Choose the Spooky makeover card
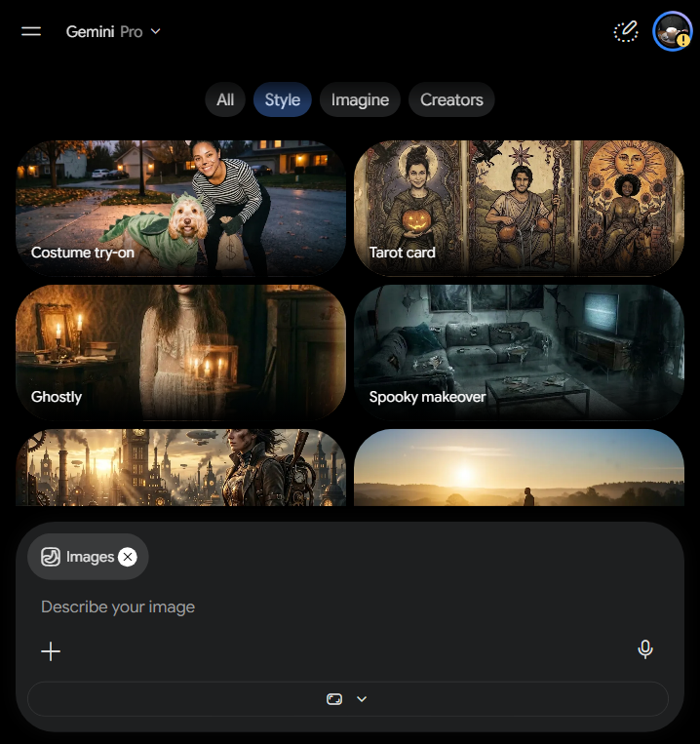Viewport: 700px width, 744px height. point(519,353)
